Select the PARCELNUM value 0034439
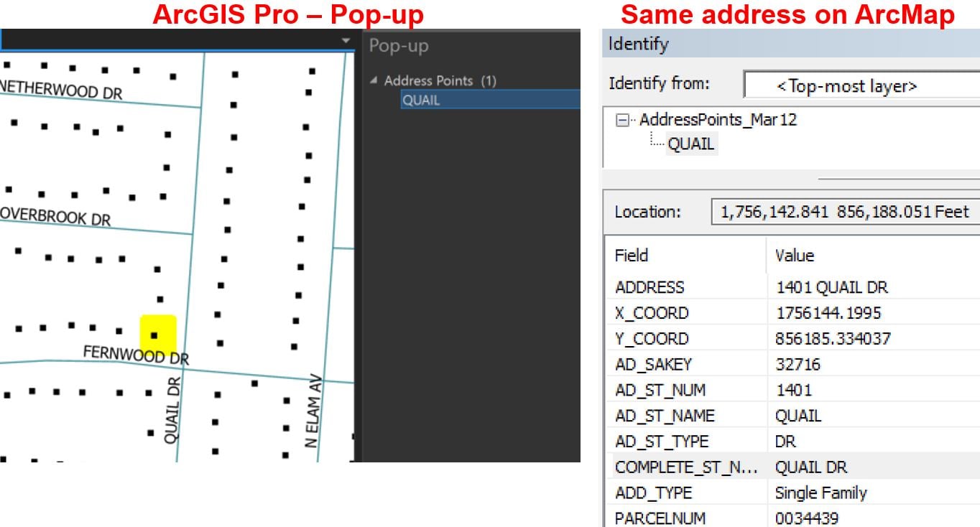 [806, 518]
